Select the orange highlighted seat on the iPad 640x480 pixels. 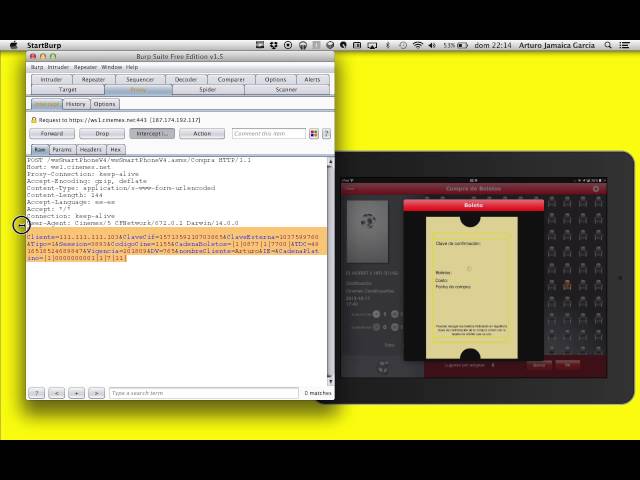[567, 284]
